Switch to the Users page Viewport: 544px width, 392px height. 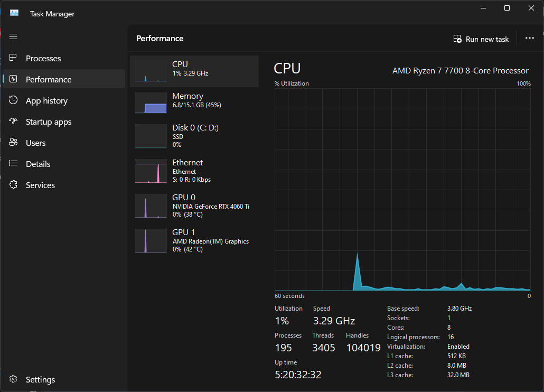[64, 143]
